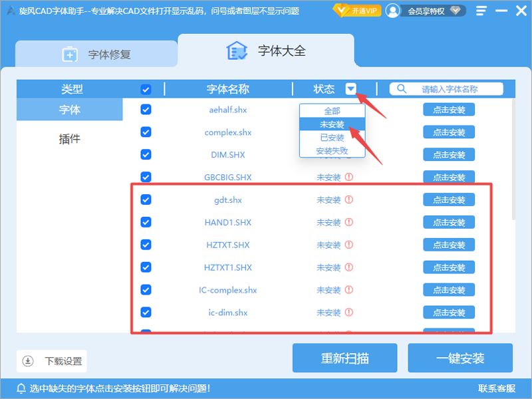Click the notification bell icon in status bar
Screen dimensions: 532x399
[x=21, y=388]
